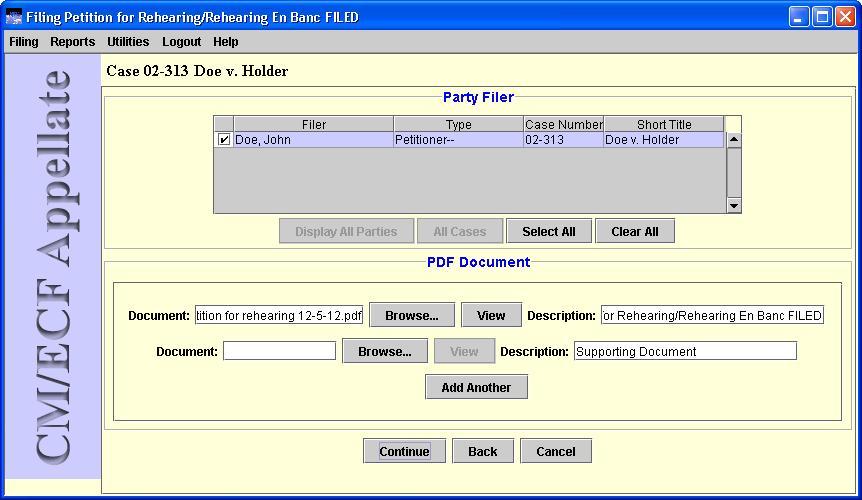The height and width of the screenshot is (500, 862).
Task: Click the Type column header
Action: coord(458,124)
